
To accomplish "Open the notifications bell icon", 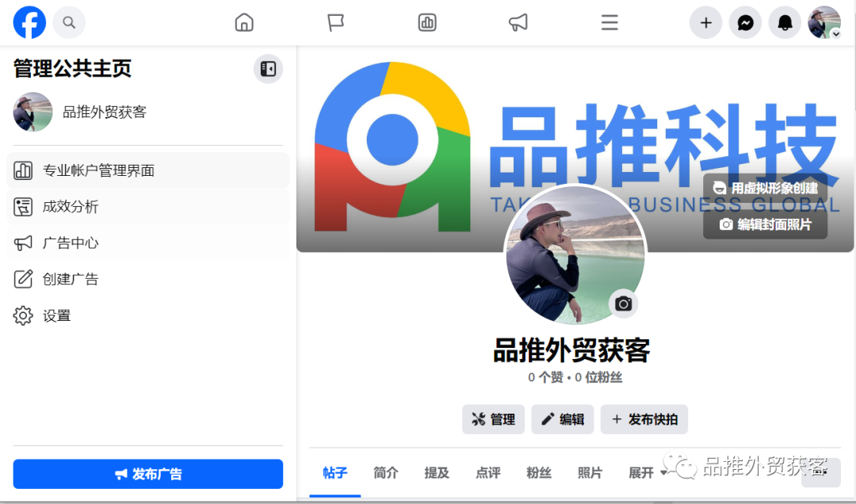I will click(x=785, y=22).
